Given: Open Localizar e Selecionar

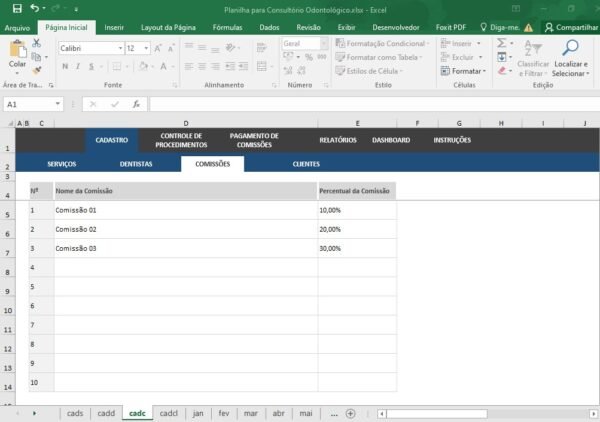Looking at the screenshot, I should coord(571,58).
